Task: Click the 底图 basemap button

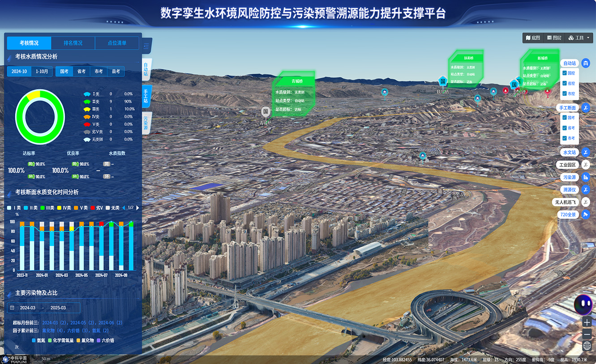Action: coord(533,38)
